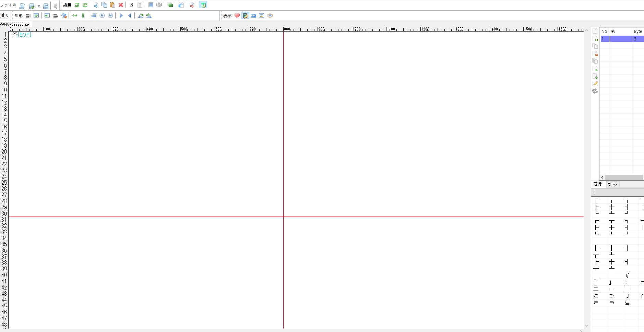Click the red heart favorites icon
The image size is (644, 332).
pyautogui.click(x=237, y=15)
